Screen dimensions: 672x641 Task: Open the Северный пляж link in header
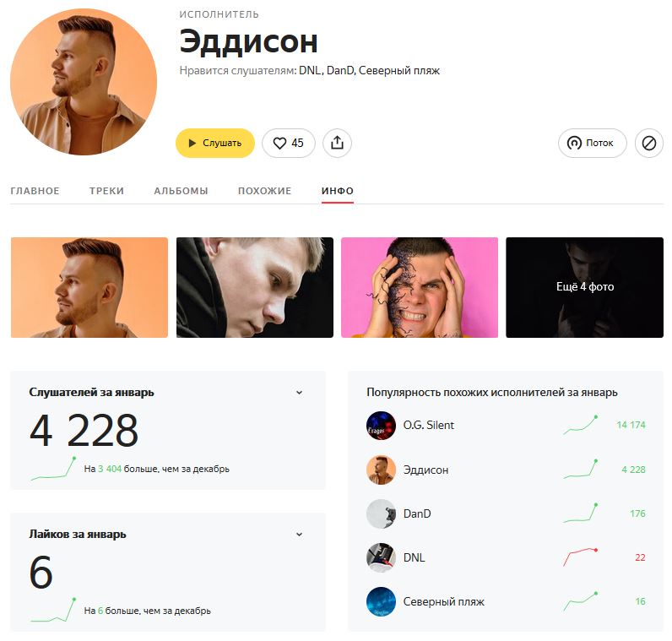399,70
